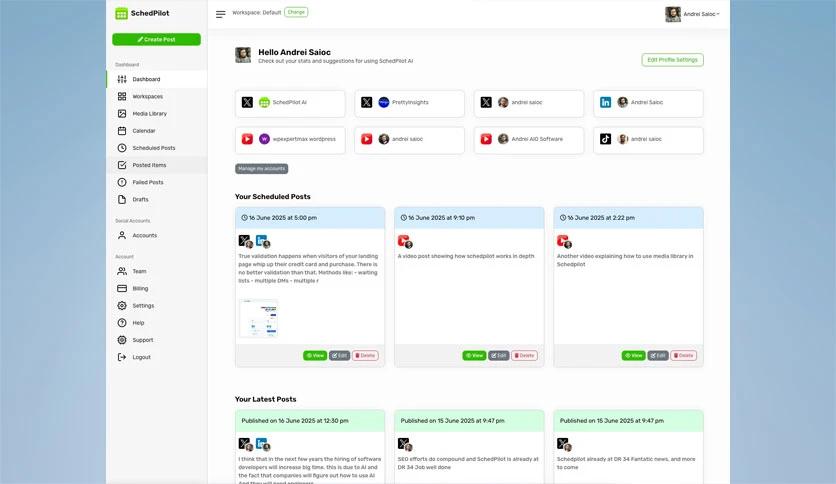This screenshot has height=484, width=836.
Task: Click 'Your Scheduled Posts' heading
Action: coord(272,197)
